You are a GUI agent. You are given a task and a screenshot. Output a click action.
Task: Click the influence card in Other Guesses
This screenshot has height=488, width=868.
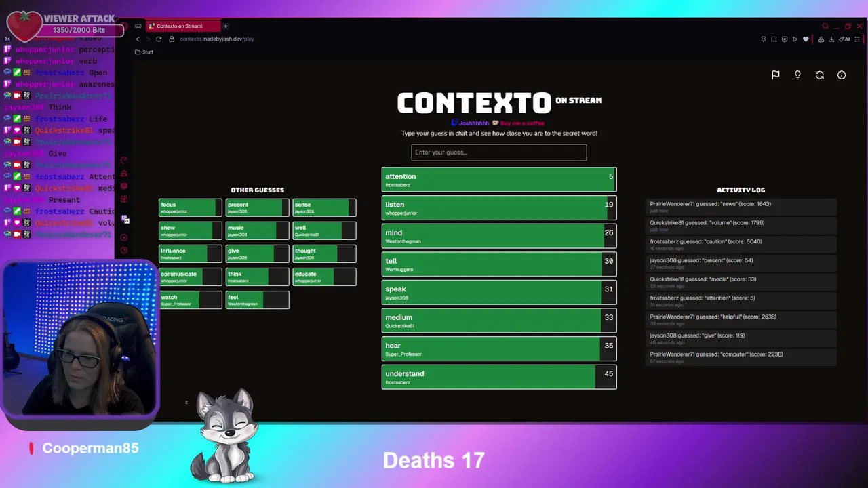click(191, 253)
